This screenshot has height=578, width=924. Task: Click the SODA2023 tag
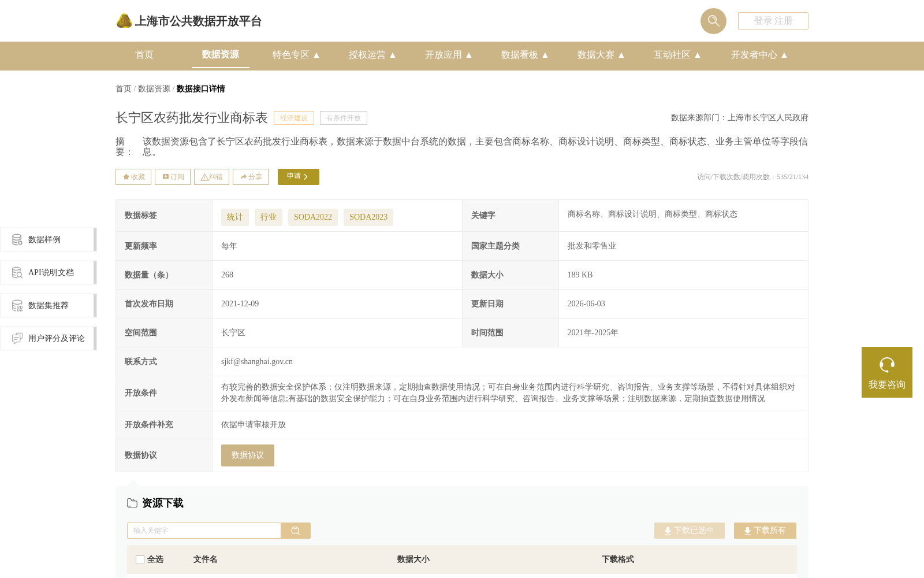368,217
